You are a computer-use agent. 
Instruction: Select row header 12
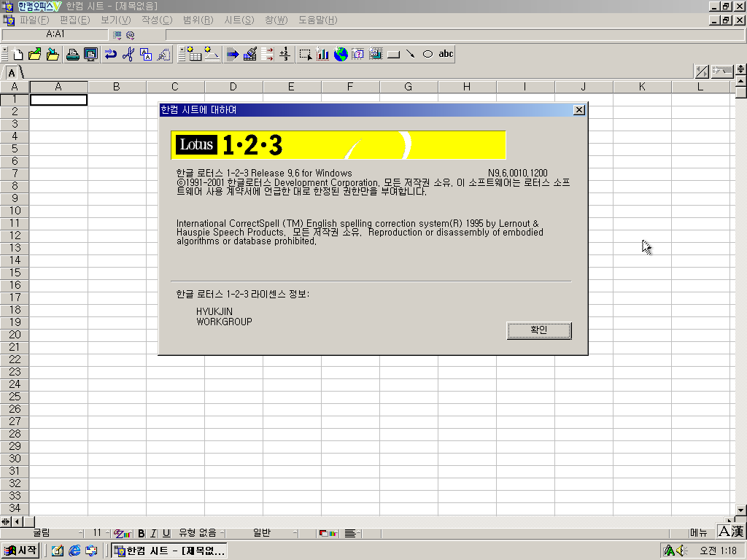click(x=15, y=236)
